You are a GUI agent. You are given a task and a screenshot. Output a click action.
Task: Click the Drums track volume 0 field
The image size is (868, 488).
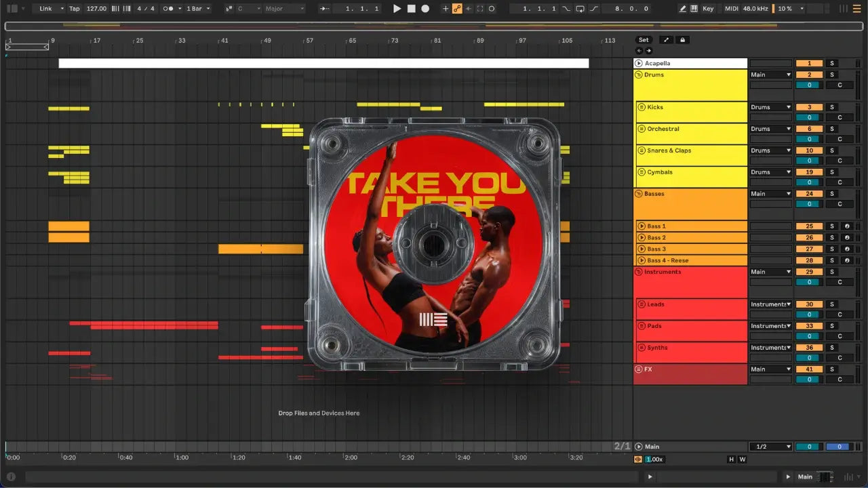tap(809, 85)
